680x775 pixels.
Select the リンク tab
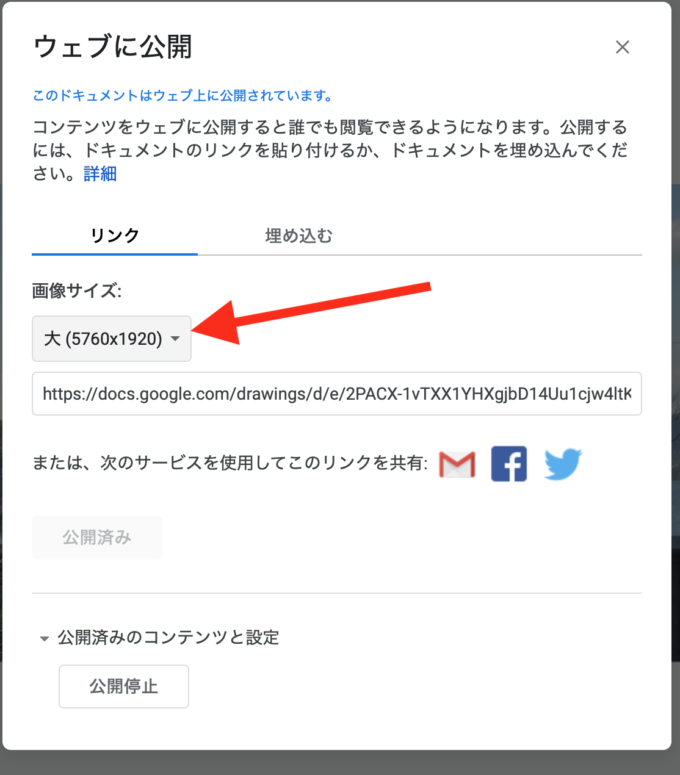point(115,236)
